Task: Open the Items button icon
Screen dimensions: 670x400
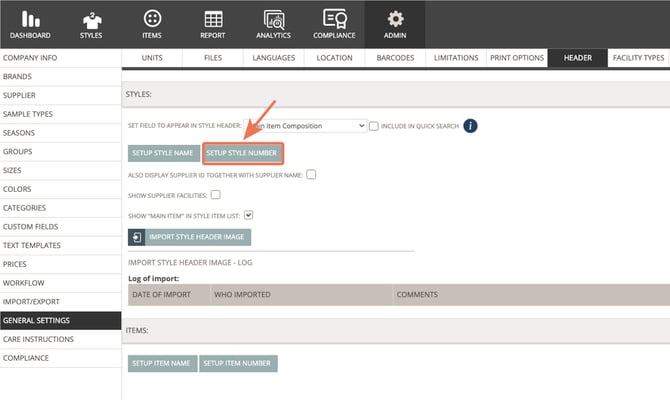Action: 152,18
